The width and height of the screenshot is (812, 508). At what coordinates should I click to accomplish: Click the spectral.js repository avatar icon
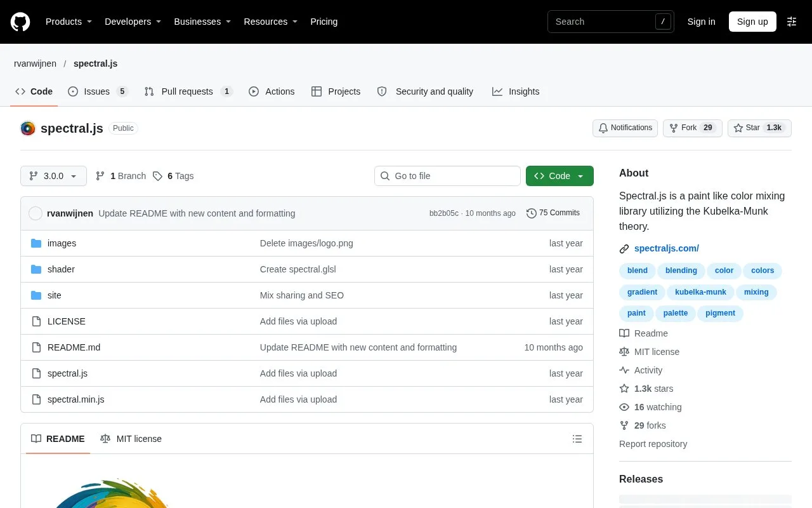[x=28, y=128]
